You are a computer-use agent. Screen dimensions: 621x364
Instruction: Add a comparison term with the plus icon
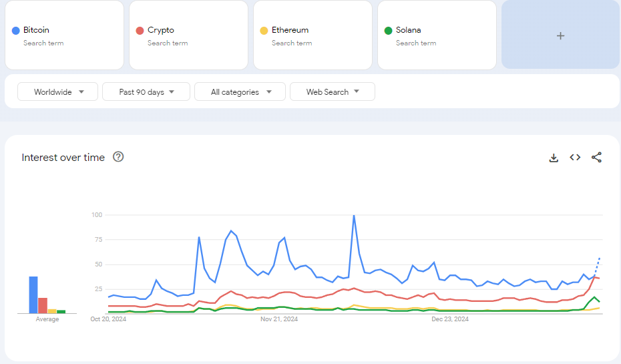560,35
